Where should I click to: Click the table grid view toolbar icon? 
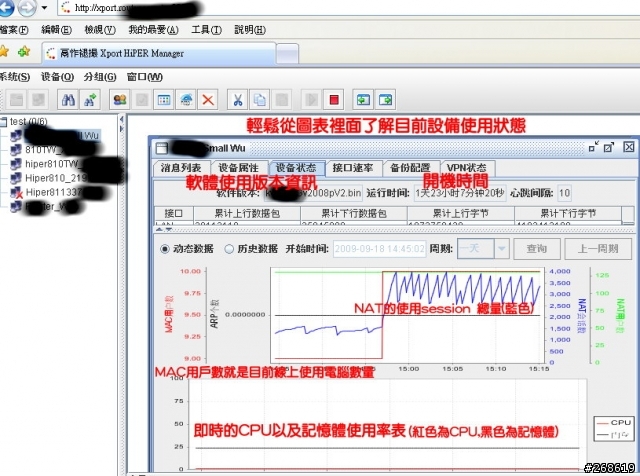(164, 100)
